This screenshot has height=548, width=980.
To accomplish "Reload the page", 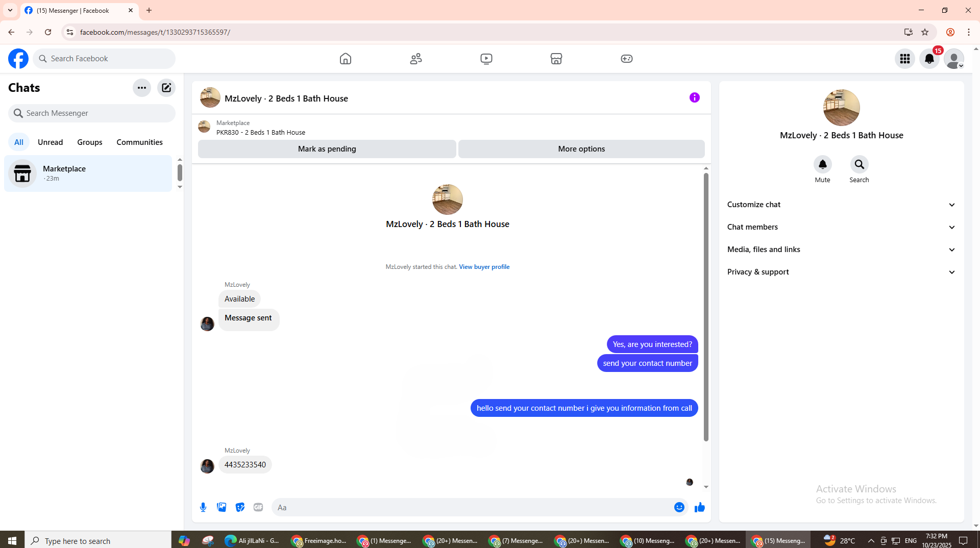I will point(48,32).
